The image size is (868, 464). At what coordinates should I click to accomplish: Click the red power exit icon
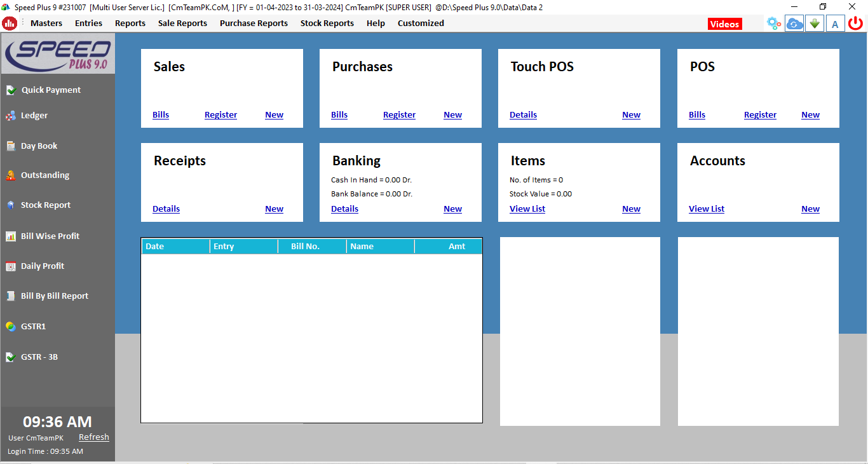coord(856,24)
